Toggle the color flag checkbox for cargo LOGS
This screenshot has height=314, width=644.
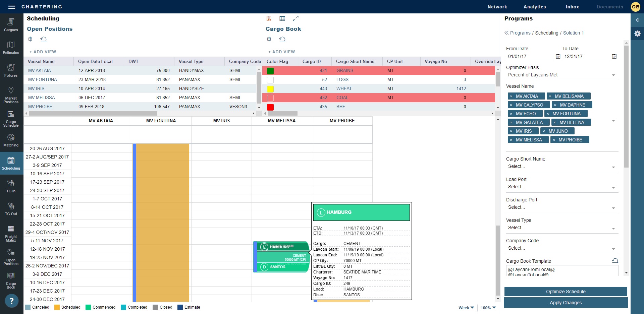click(270, 79)
